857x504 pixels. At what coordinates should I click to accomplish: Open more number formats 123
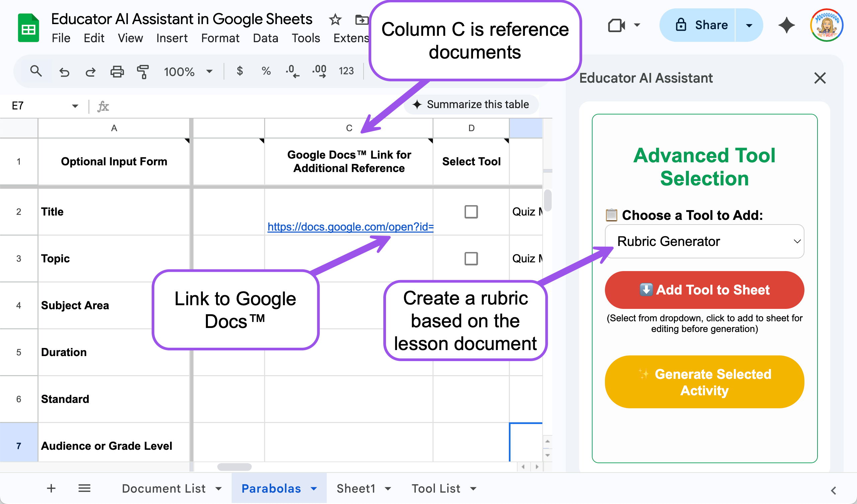[x=346, y=71]
